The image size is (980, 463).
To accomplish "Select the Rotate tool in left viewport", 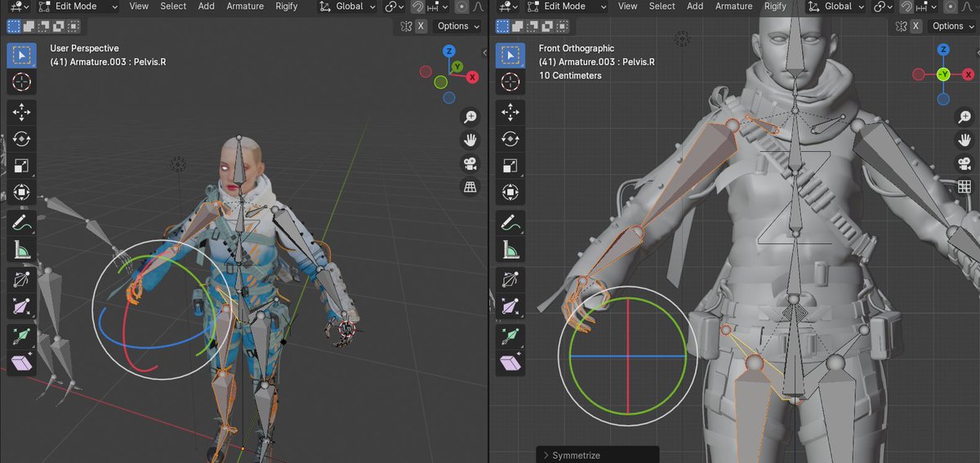I will tap(21, 139).
